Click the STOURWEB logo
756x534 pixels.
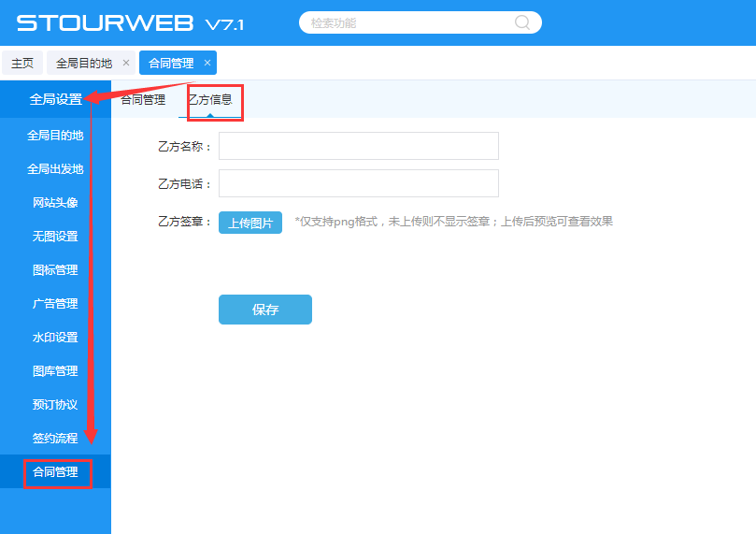130,23
